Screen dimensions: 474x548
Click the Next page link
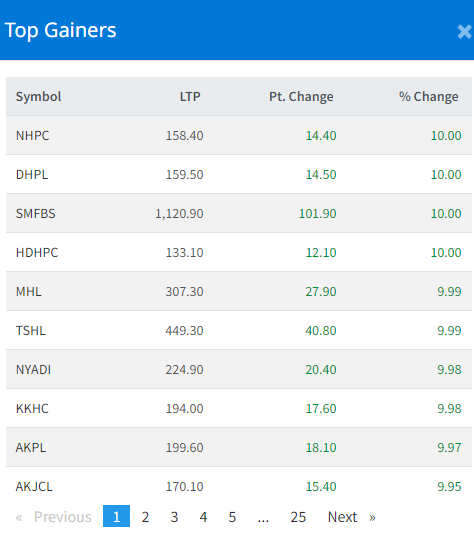tap(342, 516)
